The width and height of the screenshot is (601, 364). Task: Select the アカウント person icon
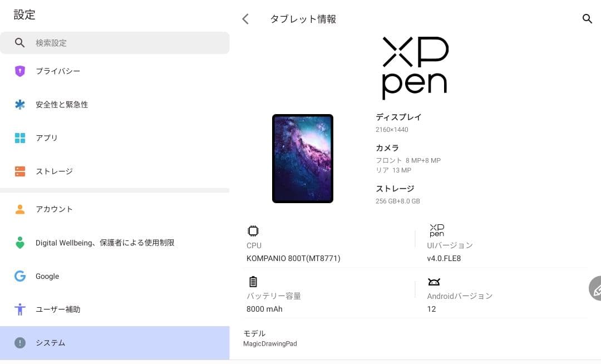click(20, 209)
